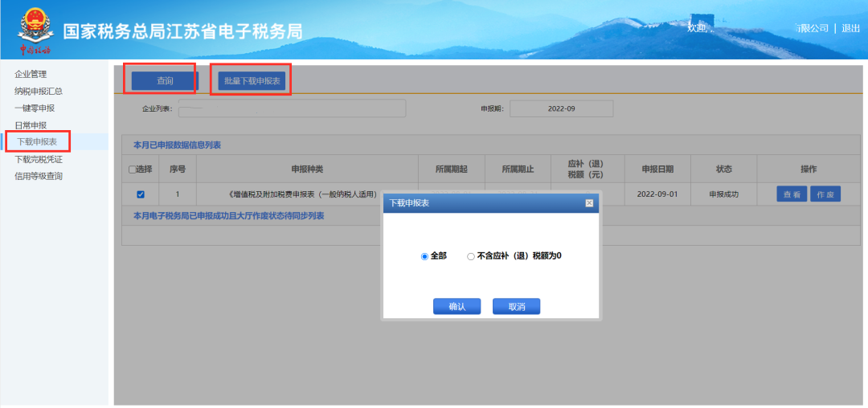Cancel the dialog with 取消
This screenshot has height=408, width=868.
pos(516,307)
